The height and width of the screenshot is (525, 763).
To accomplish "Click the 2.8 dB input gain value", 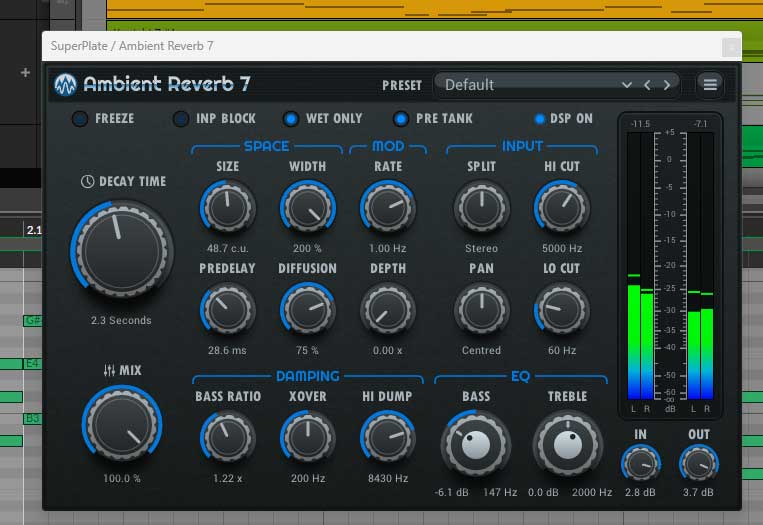I will coord(640,492).
